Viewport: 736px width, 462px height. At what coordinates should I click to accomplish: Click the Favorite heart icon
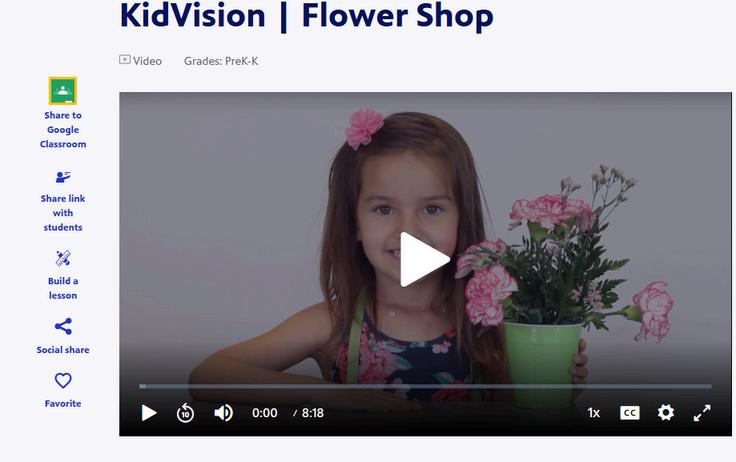[63, 380]
